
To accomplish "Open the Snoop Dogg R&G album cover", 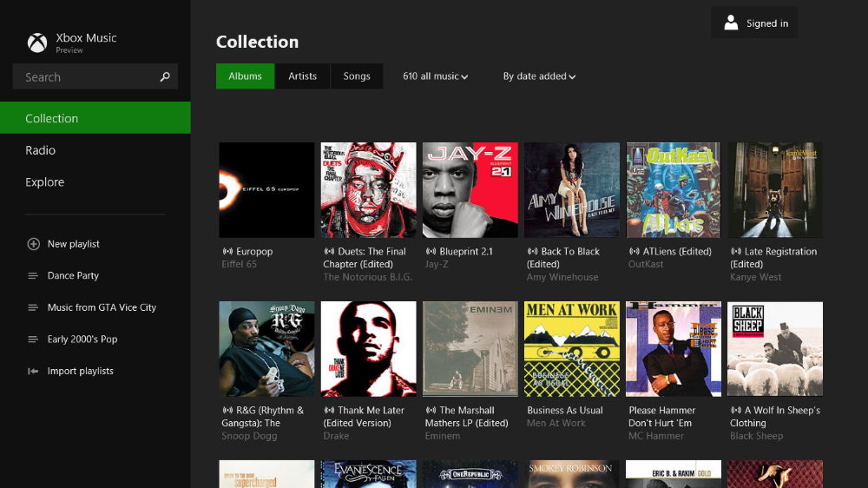I will pyautogui.click(x=266, y=349).
